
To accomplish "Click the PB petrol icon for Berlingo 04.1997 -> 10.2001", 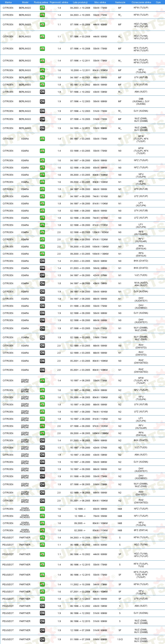I will (42, 77).
